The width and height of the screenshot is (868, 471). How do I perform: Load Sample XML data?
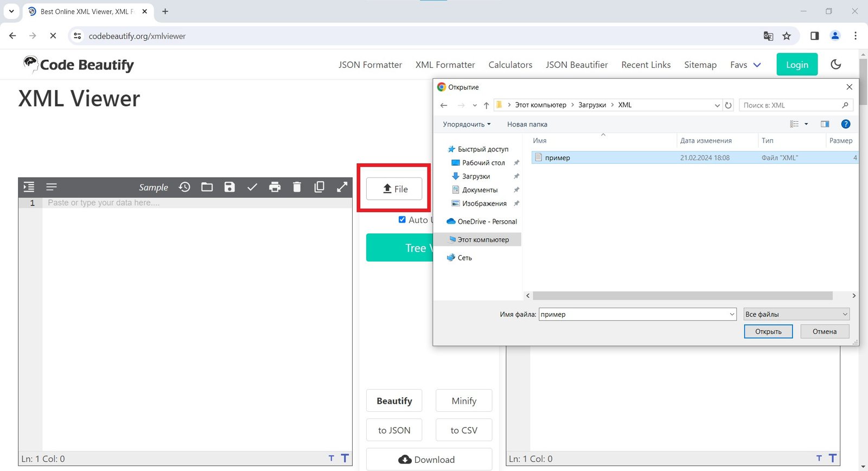[154, 187]
